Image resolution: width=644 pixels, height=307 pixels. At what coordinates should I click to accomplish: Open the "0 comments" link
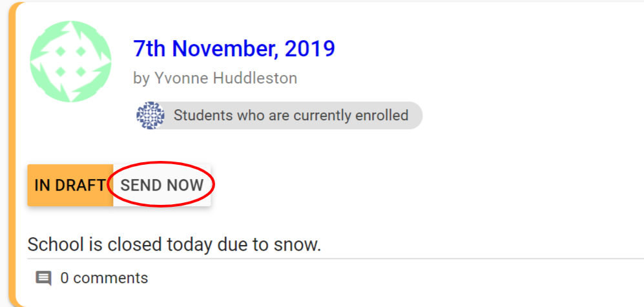tap(104, 279)
